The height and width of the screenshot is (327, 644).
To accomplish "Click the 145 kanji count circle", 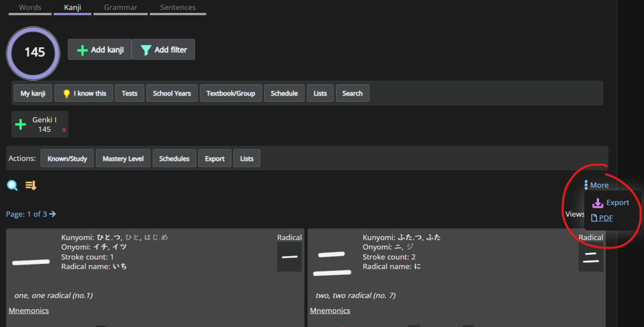I will (34, 53).
